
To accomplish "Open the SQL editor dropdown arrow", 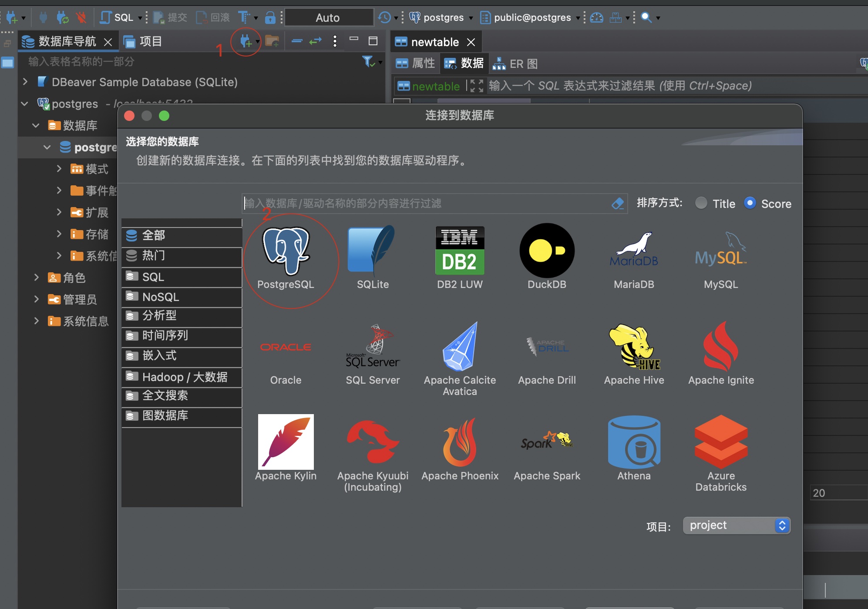I will [140, 18].
